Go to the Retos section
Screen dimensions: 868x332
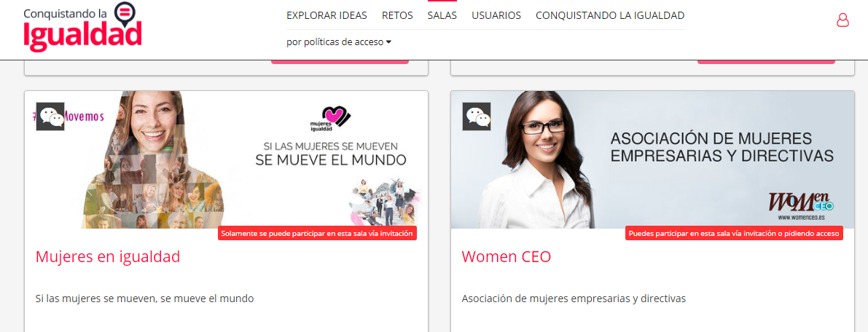click(x=397, y=15)
